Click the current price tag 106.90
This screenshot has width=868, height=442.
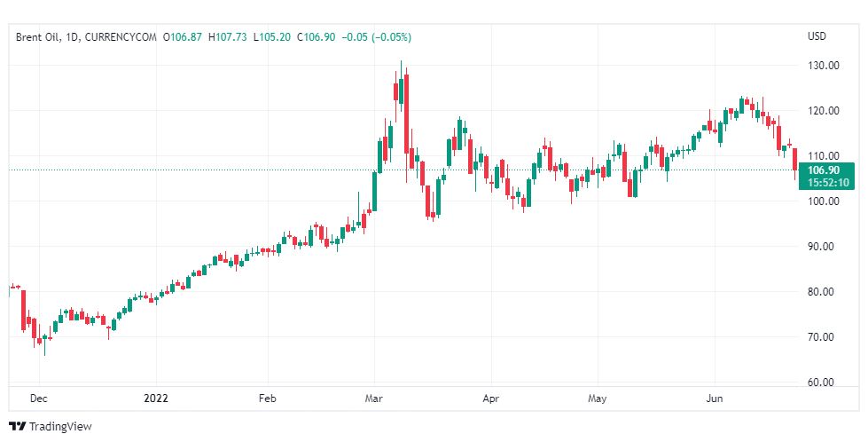point(824,170)
